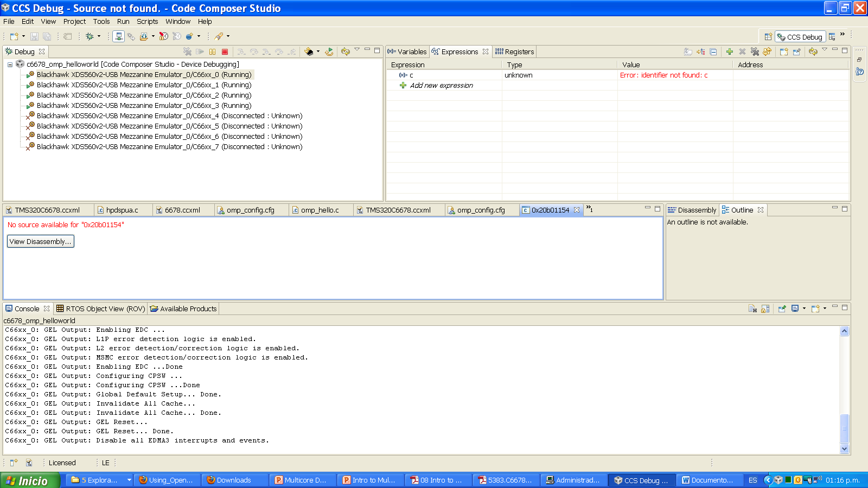
Task: Switch to the RTOS Object View (ROV) tab
Action: pos(101,309)
